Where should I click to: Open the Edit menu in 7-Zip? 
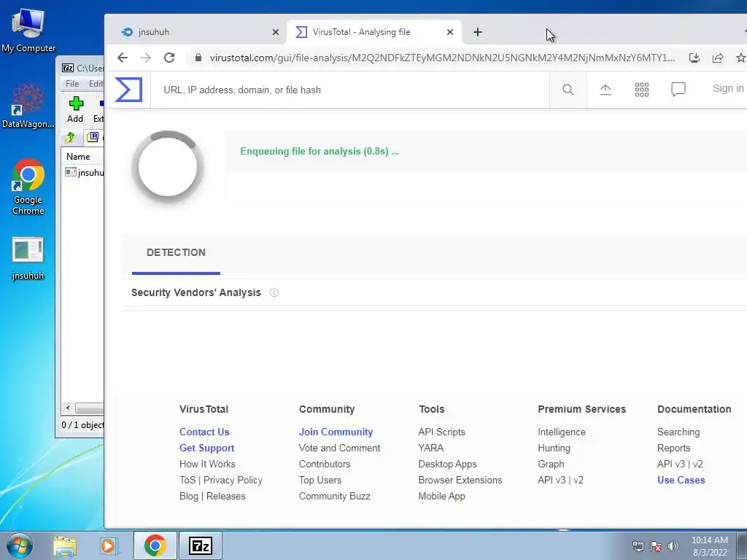pyautogui.click(x=96, y=84)
